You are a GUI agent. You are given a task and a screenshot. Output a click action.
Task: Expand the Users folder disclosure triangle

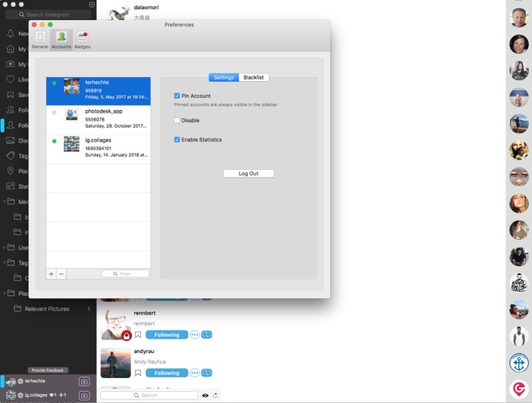coord(4,247)
